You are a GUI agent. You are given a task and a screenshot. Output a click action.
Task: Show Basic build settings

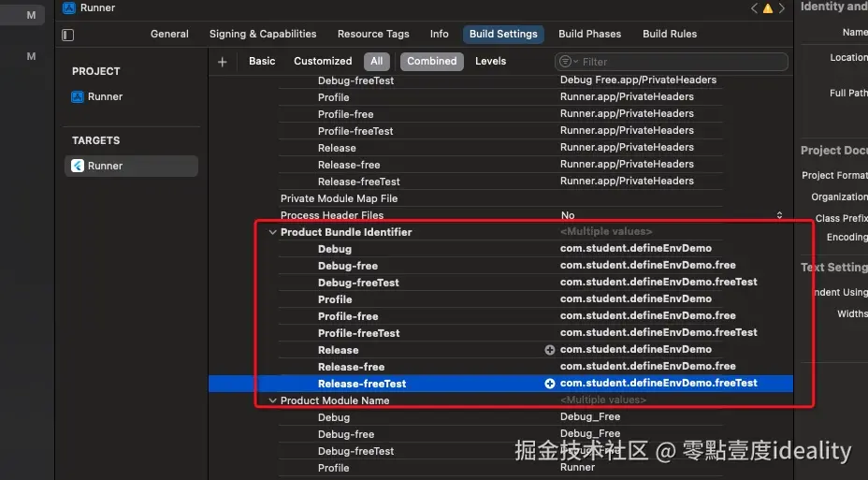pos(262,61)
